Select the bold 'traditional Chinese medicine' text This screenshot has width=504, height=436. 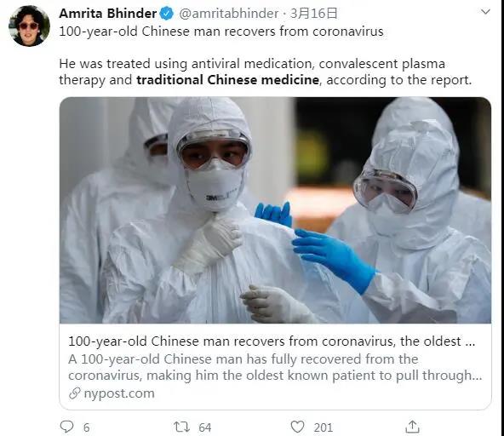tap(227, 80)
